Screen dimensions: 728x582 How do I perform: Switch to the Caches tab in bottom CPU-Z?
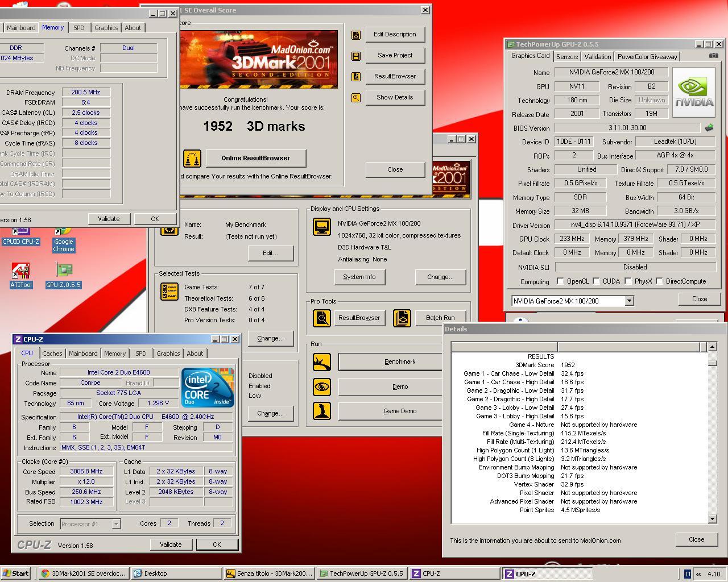(52, 354)
